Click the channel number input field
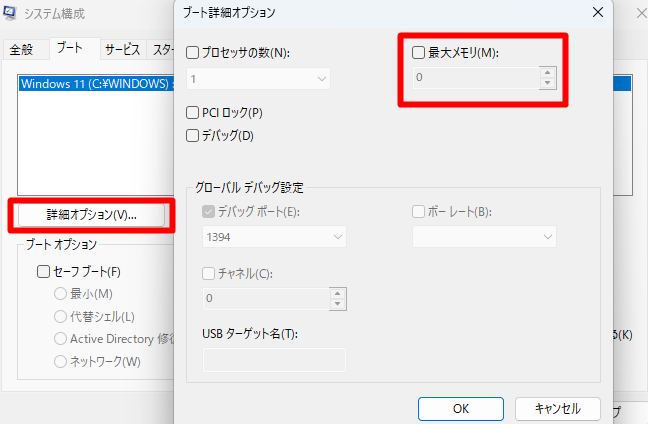648x424 pixels. pos(267,299)
